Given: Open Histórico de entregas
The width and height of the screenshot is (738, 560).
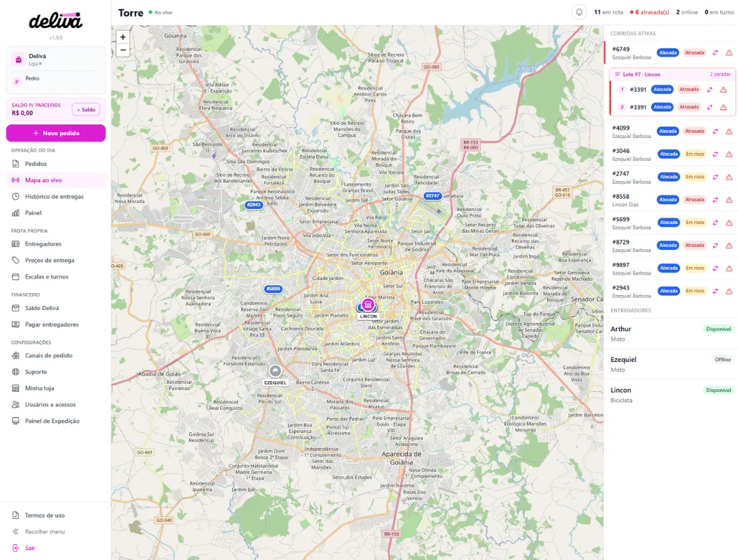Looking at the screenshot, I should pos(55,197).
